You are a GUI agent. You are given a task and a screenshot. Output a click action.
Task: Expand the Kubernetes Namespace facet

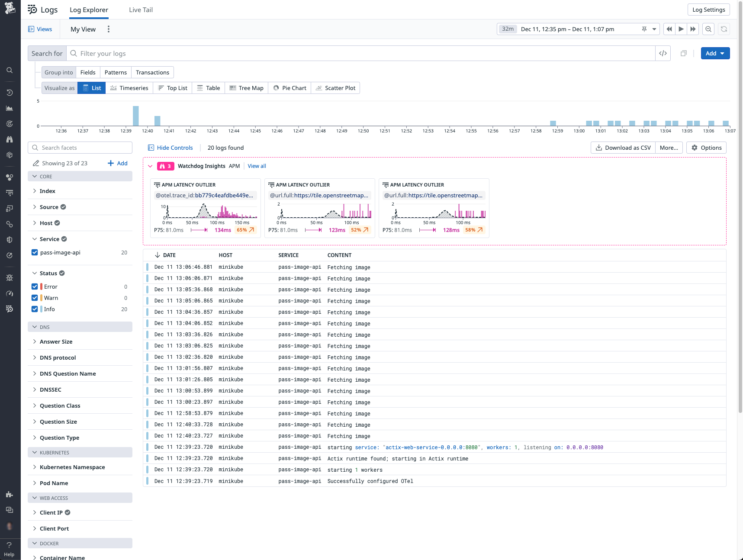[x=72, y=467]
